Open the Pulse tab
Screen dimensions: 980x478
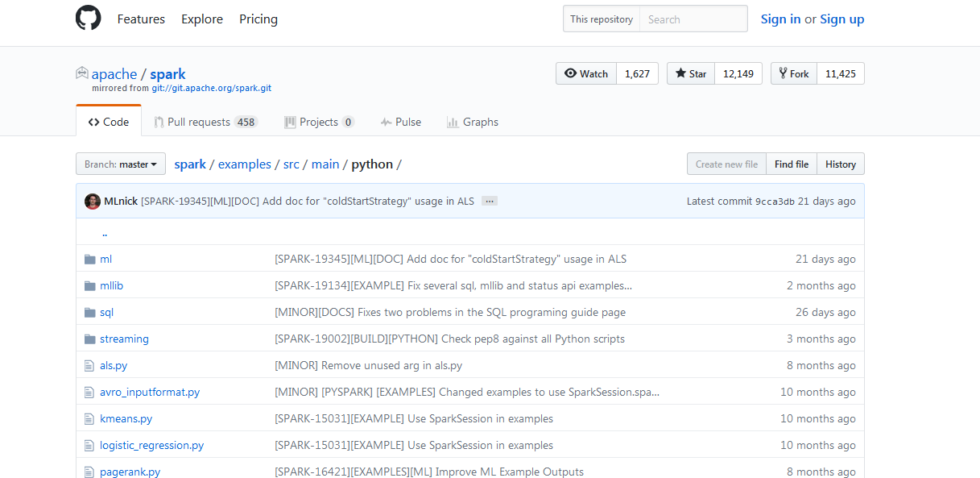[401, 122]
